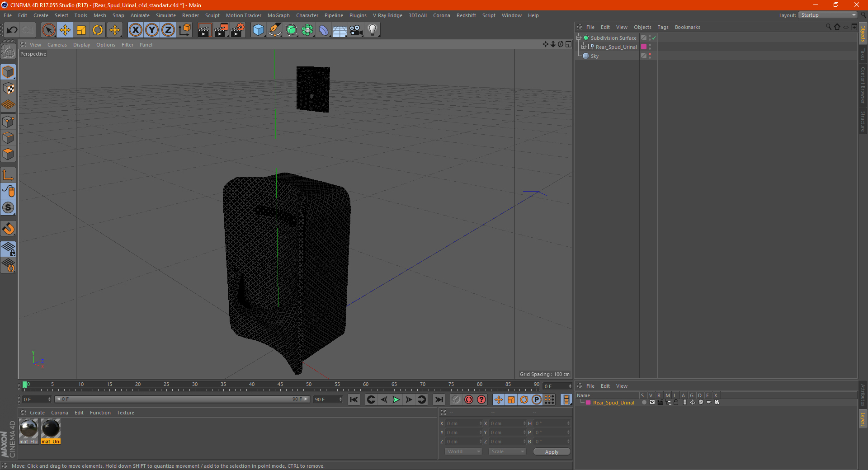Open the Content Browser side tab

(863, 85)
